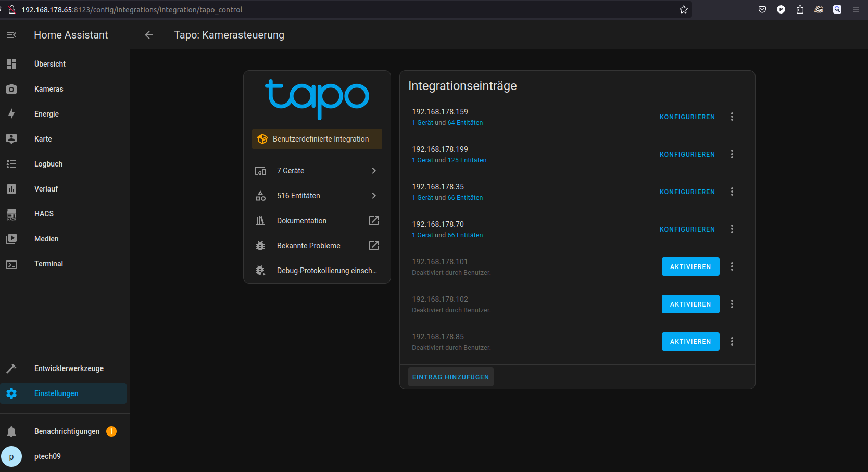Open the Kameras sidebar item
The width and height of the screenshot is (868, 472).
tap(48, 89)
